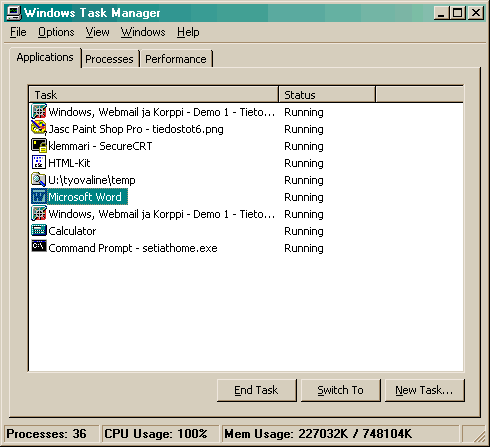
Task: Click the Microsoft Word icon in list
Action: [39, 196]
